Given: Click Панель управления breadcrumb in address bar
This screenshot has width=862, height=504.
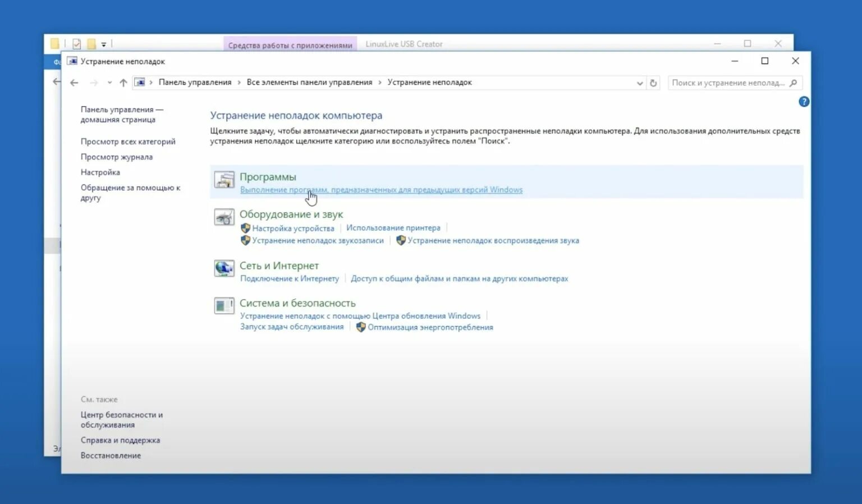Looking at the screenshot, I should point(195,83).
